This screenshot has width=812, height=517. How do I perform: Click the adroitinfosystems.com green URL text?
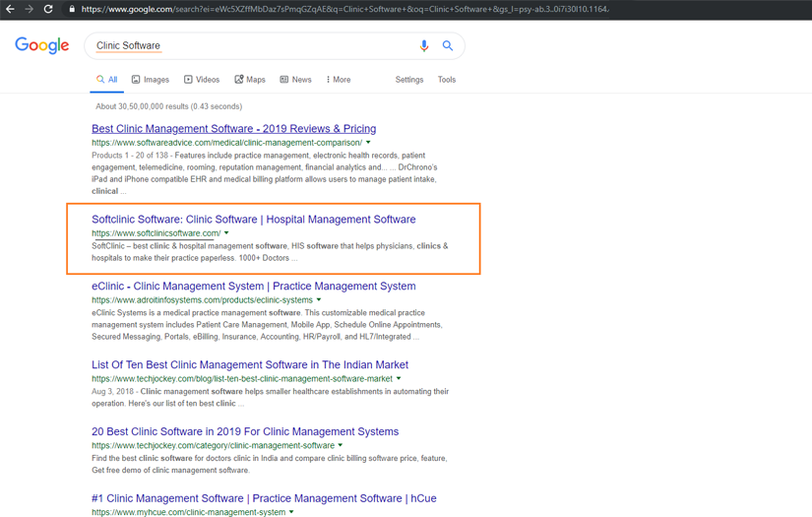click(202, 300)
